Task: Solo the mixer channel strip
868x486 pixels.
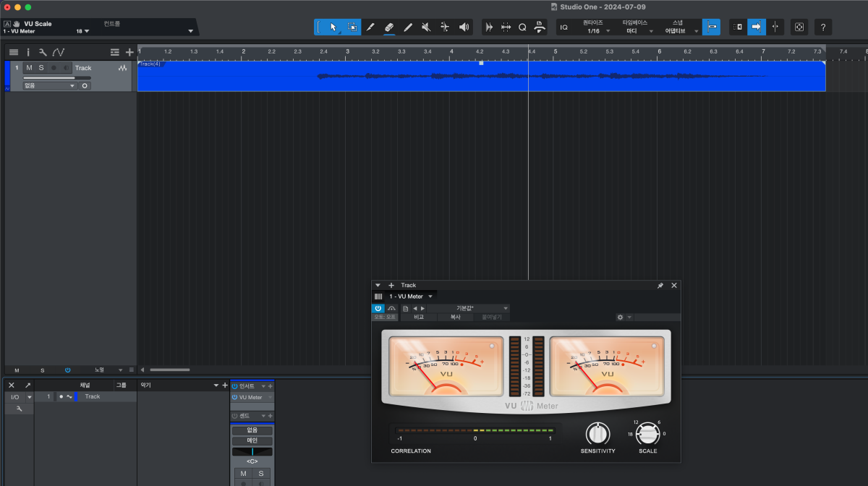Action: coord(261,474)
